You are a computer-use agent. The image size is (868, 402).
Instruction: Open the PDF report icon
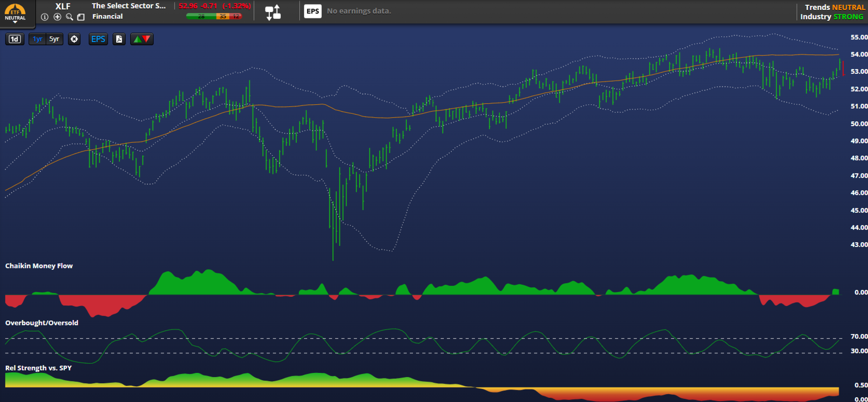click(119, 39)
